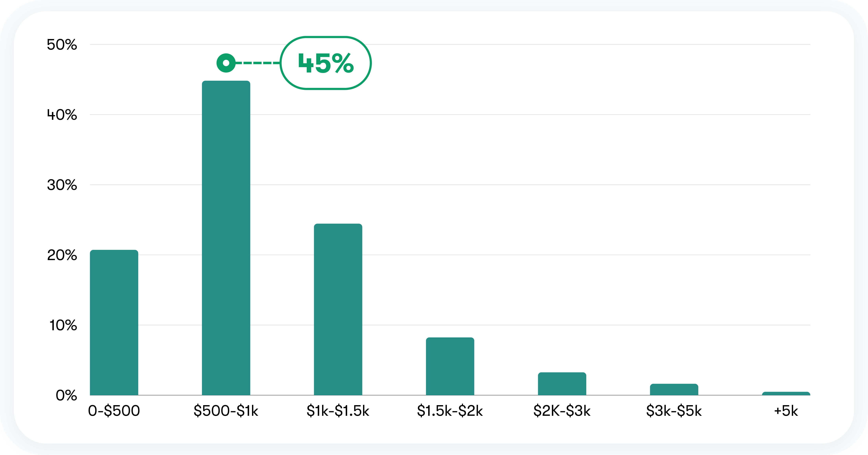Viewport: 868px width, 455px height.
Task: Select the $2K-$3k axis label
Action: pyautogui.click(x=562, y=411)
